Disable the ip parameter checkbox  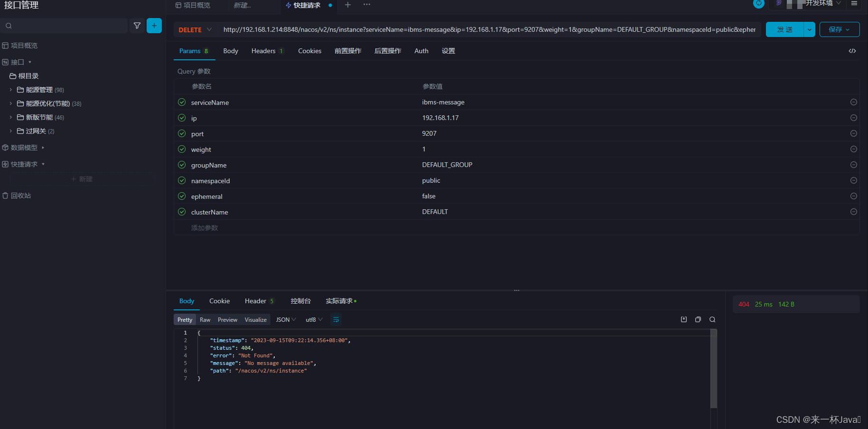point(182,118)
